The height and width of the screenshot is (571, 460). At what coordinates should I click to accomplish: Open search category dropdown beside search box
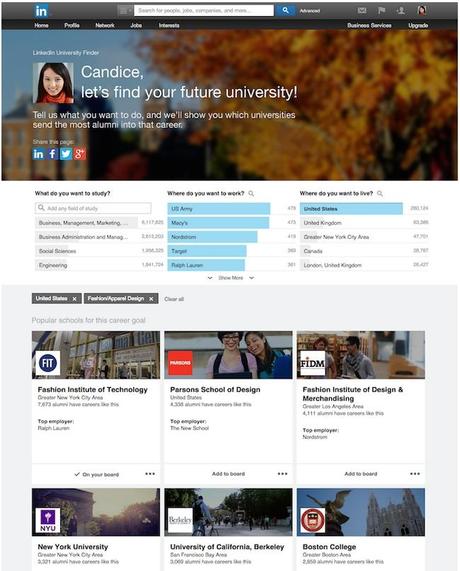tap(125, 11)
